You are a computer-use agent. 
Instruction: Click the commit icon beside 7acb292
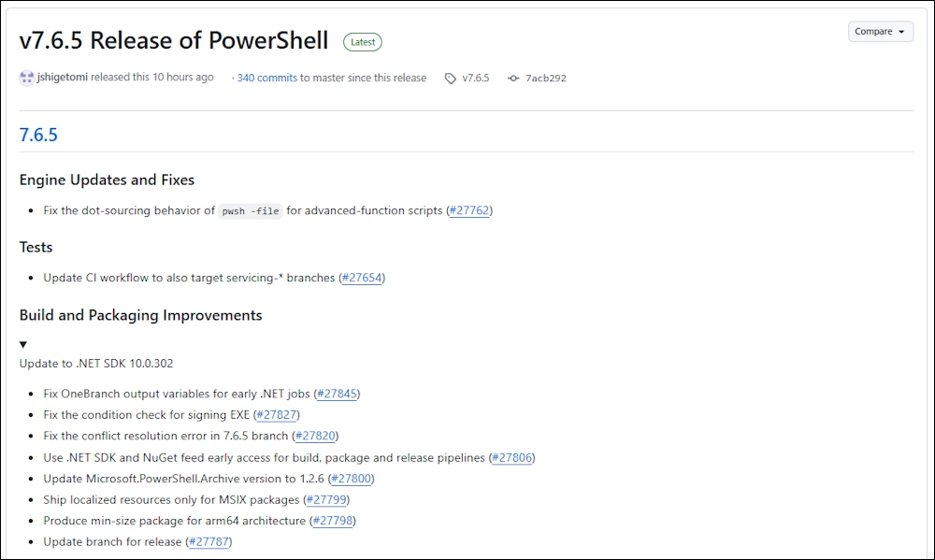pyautogui.click(x=513, y=79)
